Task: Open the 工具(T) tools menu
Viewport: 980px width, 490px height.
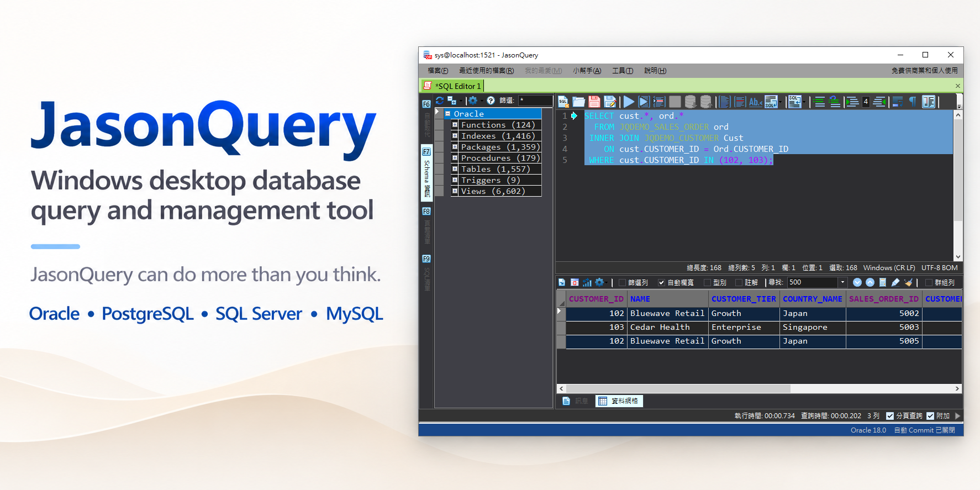Action: point(623,71)
